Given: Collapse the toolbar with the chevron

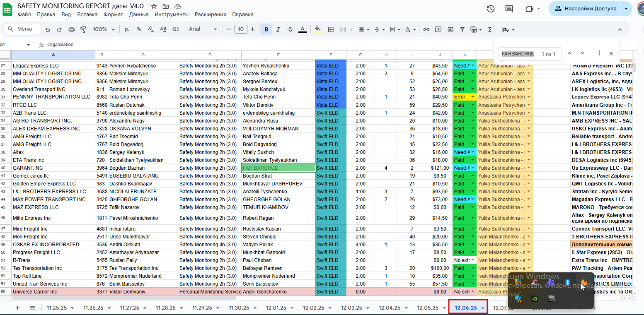Looking at the screenshot, I should 620,29.
